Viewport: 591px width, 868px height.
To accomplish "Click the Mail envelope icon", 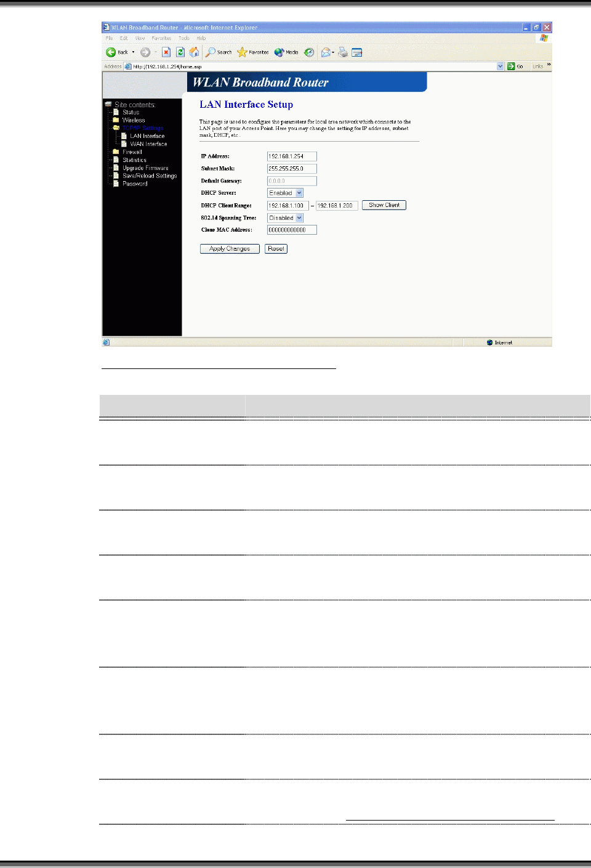I will pyautogui.click(x=326, y=52).
